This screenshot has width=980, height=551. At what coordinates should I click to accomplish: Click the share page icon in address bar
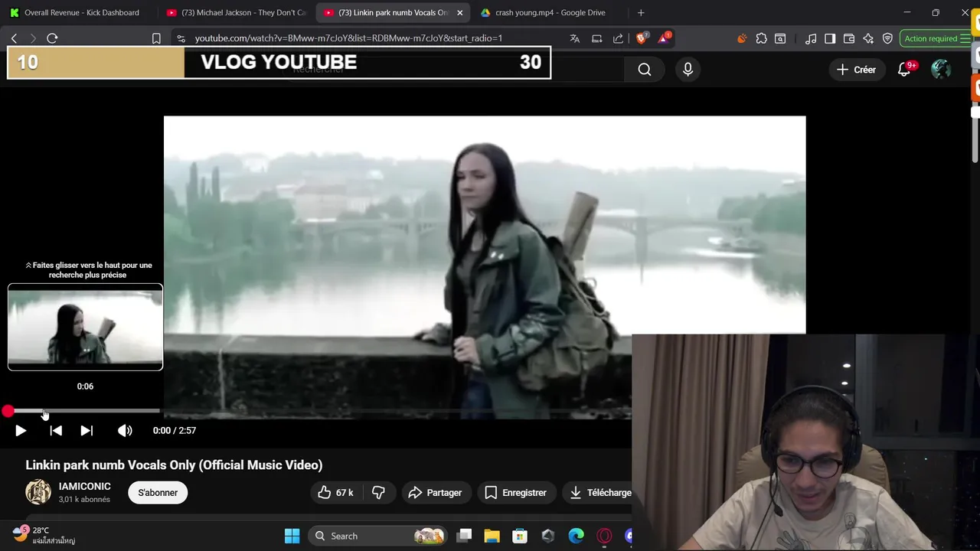pyautogui.click(x=619, y=38)
